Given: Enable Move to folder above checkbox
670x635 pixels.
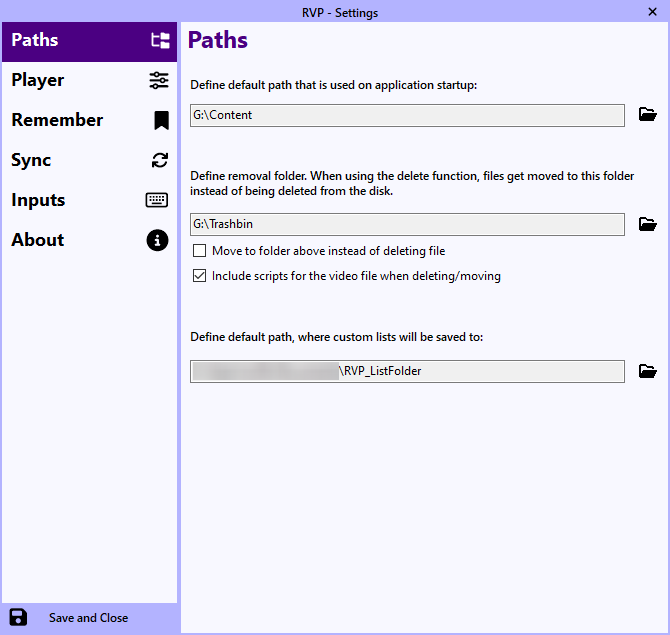Looking at the screenshot, I should pyautogui.click(x=200, y=251).
